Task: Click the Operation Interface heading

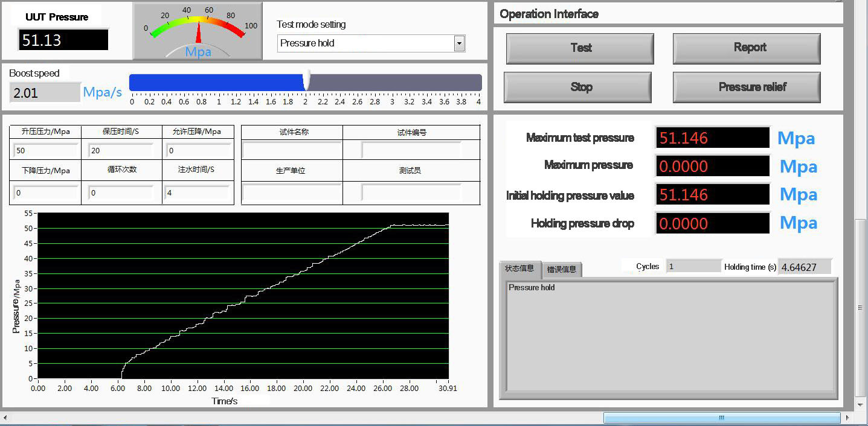Action: pos(549,14)
